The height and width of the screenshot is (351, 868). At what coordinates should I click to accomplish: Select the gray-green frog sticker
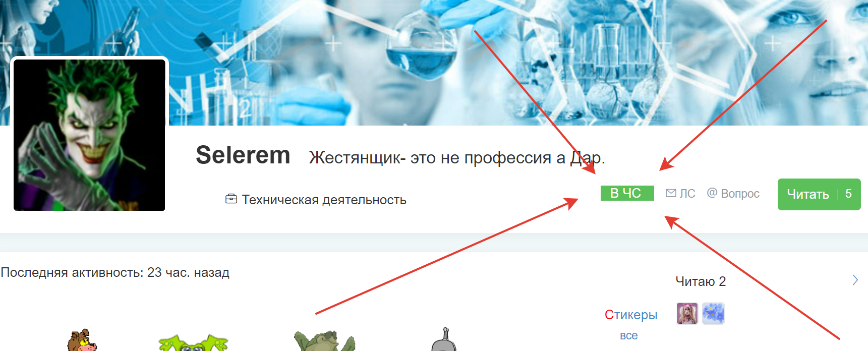(x=325, y=341)
